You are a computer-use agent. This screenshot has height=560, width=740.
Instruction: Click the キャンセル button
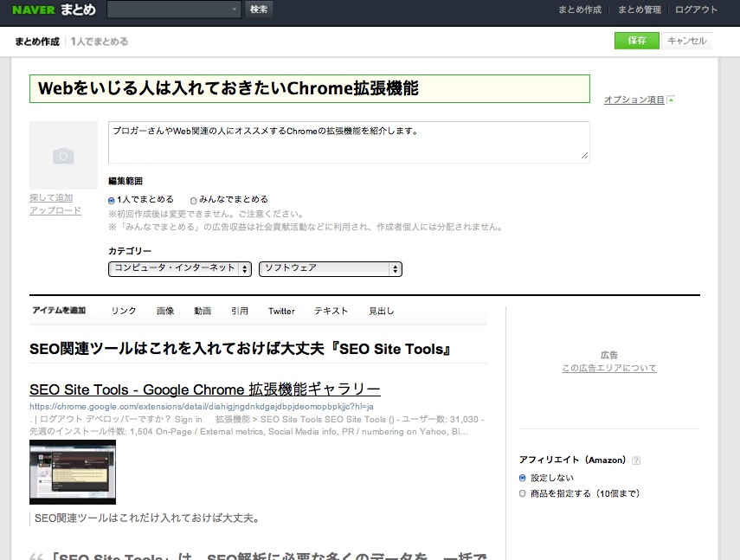click(686, 41)
